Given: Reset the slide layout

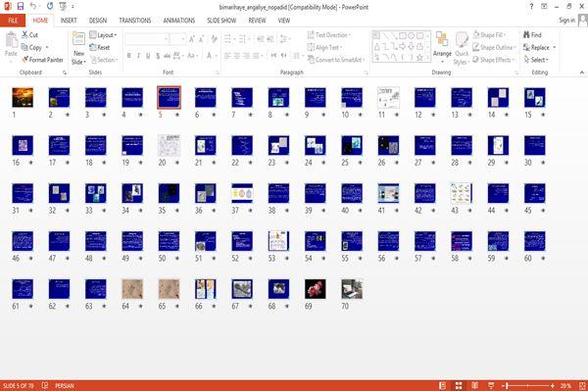Looking at the screenshot, I should [100, 48].
